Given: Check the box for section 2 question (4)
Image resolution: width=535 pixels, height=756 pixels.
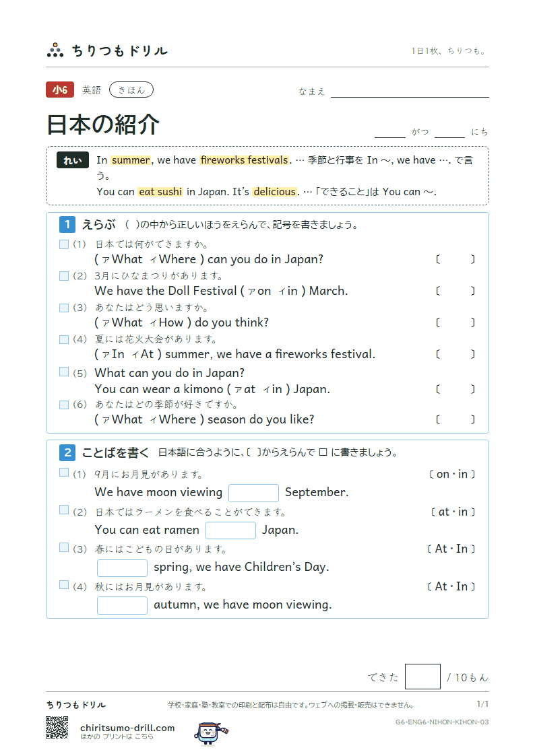Looking at the screenshot, I should pos(64,585).
